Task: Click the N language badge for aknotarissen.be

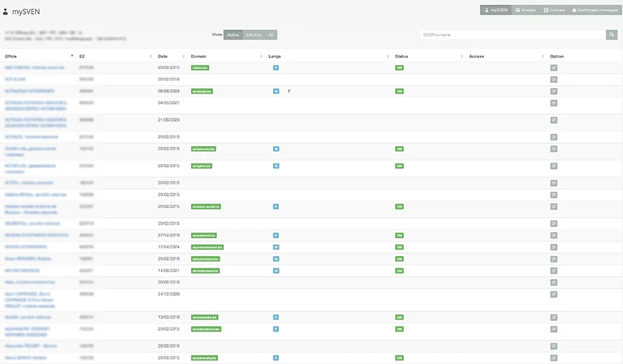Action: point(276,271)
